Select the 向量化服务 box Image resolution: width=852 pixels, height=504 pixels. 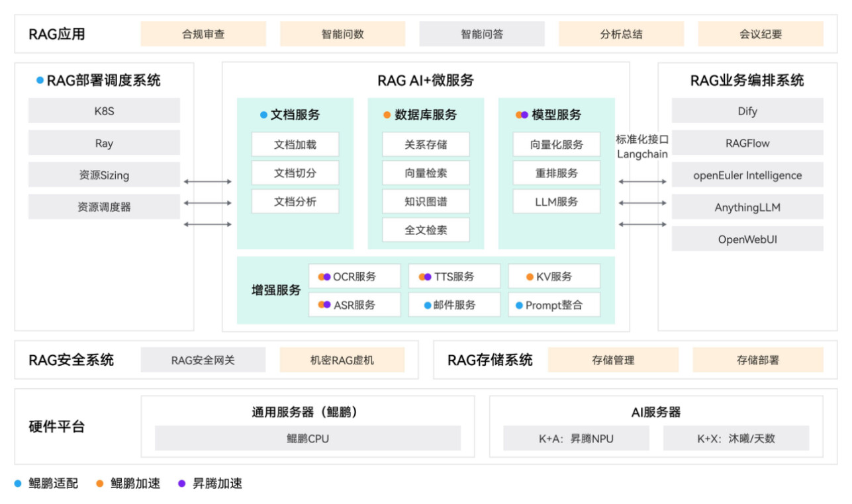(x=557, y=144)
